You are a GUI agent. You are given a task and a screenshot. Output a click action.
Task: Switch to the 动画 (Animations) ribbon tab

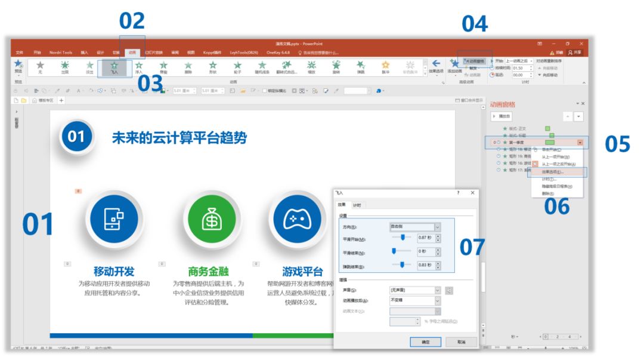tap(132, 53)
